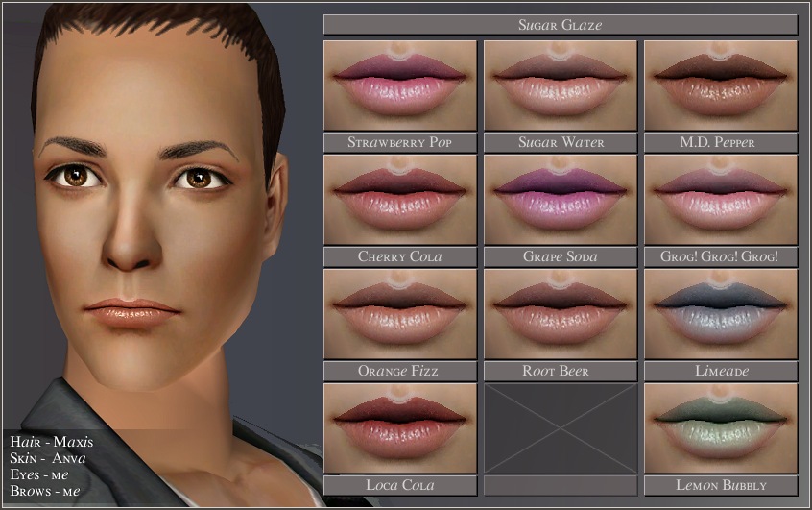812x510 pixels.
Task: Click the Loca Cola caption
Action: (400, 485)
